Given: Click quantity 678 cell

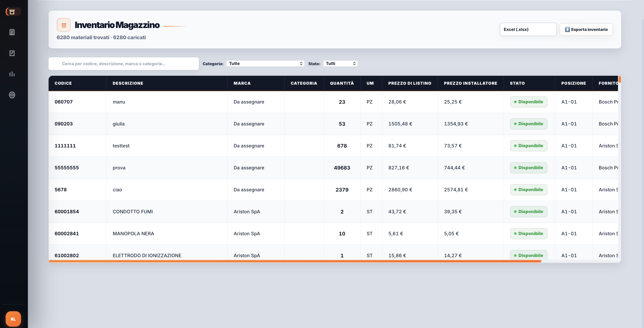Looking at the screenshot, I should click(342, 146).
